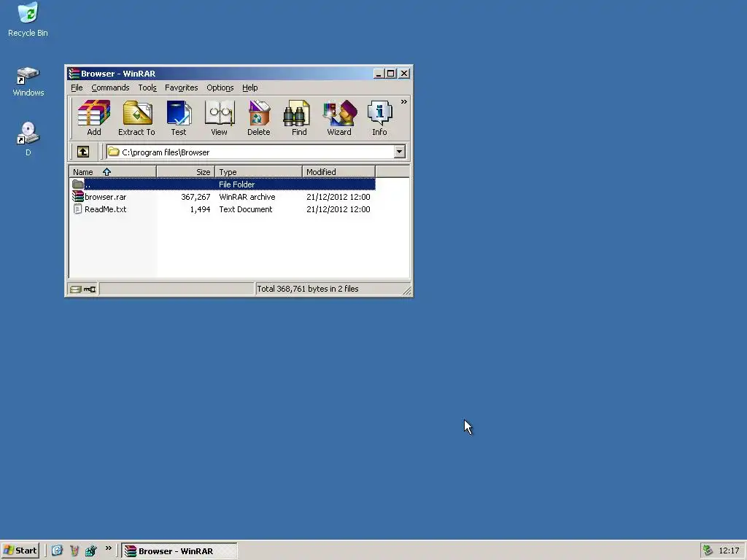Go up one folder level
Screen dimensions: 747x560
83,152
